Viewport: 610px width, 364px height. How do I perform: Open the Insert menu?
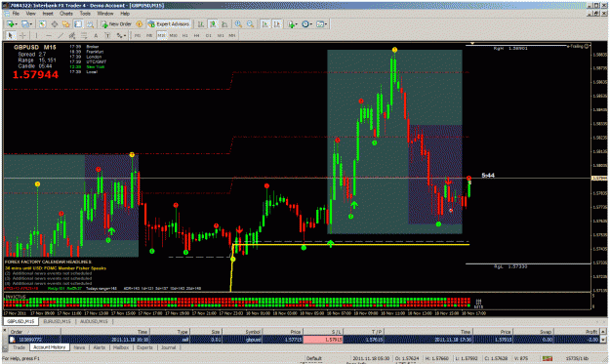48,14
